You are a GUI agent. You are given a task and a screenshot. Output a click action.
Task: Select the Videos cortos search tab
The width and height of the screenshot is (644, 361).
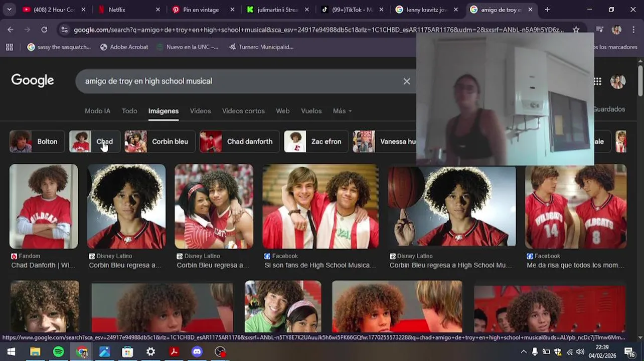(x=243, y=111)
